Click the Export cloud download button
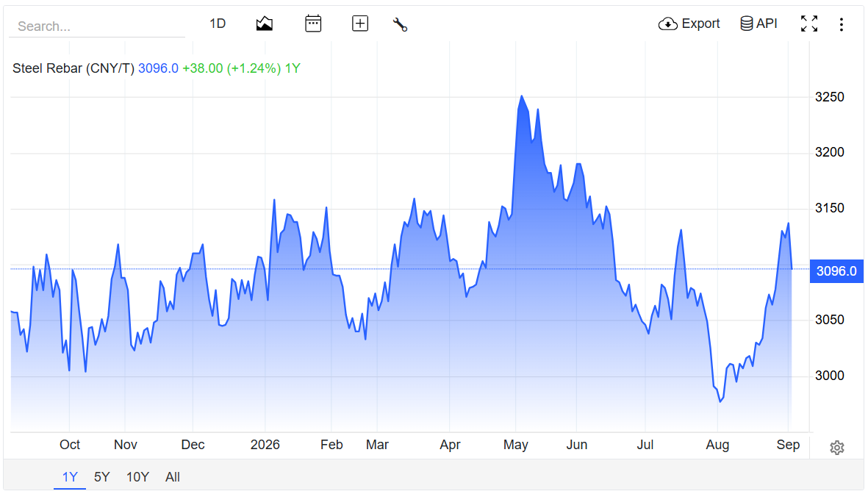Screen dimensions: 868x494 pyautogui.click(x=689, y=24)
